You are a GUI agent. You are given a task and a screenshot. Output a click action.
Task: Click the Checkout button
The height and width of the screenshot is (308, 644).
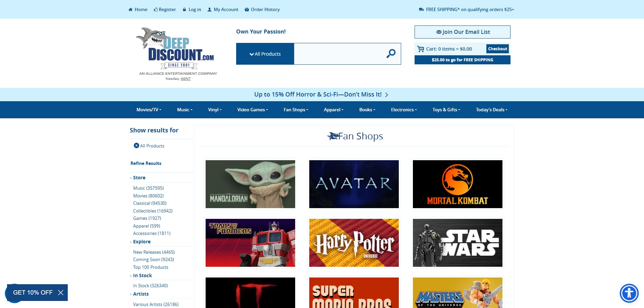click(x=497, y=49)
